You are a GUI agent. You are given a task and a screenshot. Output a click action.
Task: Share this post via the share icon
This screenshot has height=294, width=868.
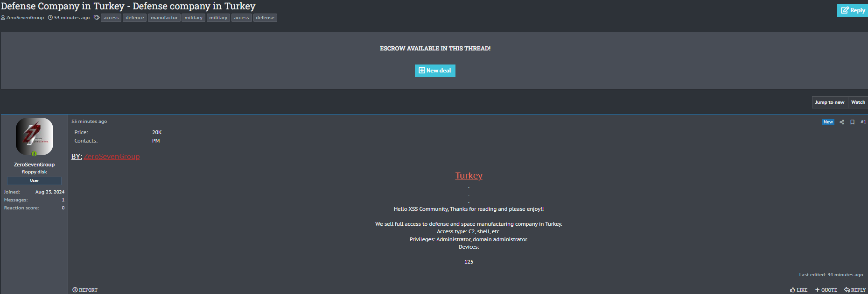point(842,122)
